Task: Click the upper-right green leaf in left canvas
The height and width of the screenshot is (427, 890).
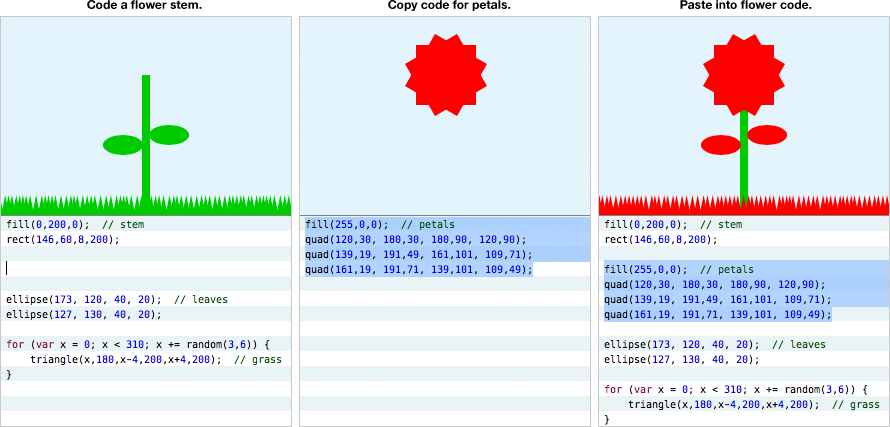Action: [x=169, y=134]
